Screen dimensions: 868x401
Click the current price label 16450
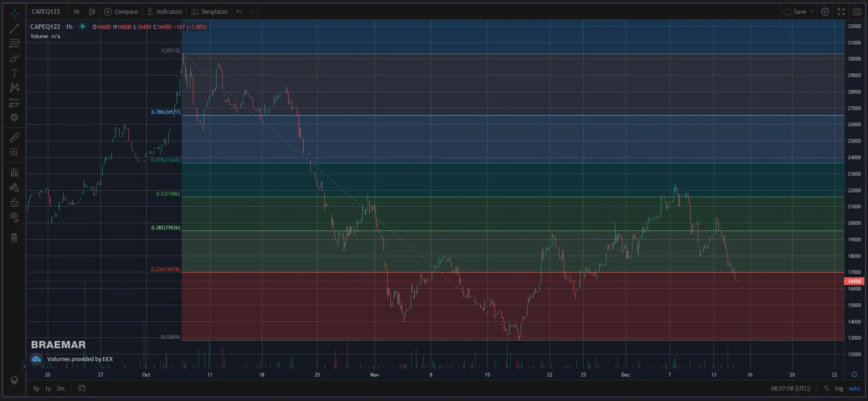854,281
